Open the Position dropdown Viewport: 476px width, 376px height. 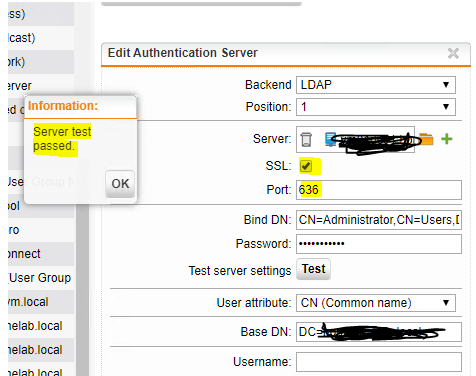(x=376, y=107)
